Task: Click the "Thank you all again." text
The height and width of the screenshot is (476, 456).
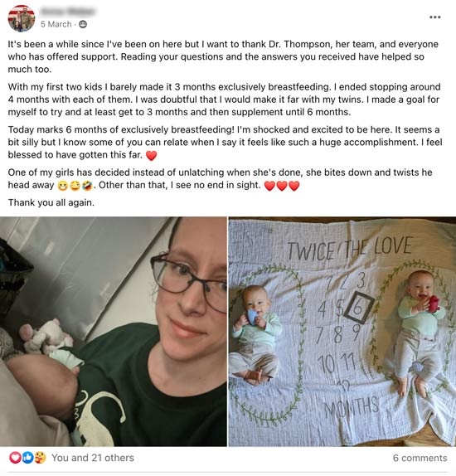Action: (51, 202)
